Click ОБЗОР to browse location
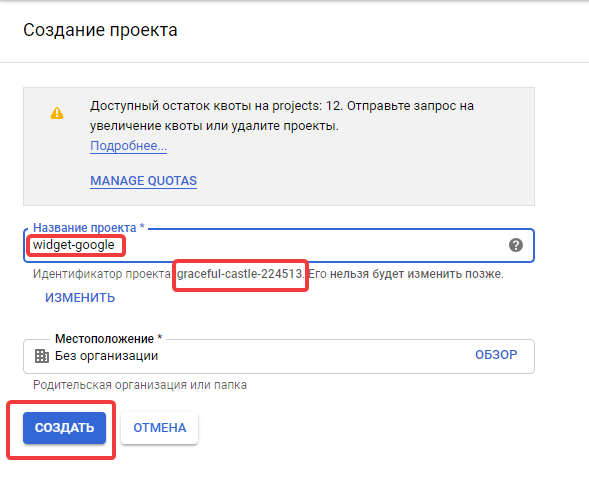 [496, 355]
